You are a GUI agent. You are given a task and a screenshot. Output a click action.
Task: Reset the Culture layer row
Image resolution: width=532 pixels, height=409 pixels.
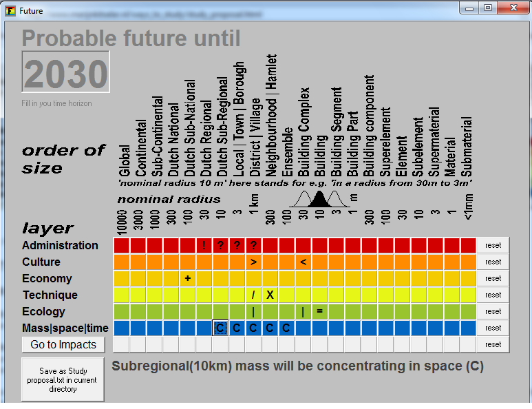coord(493,262)
